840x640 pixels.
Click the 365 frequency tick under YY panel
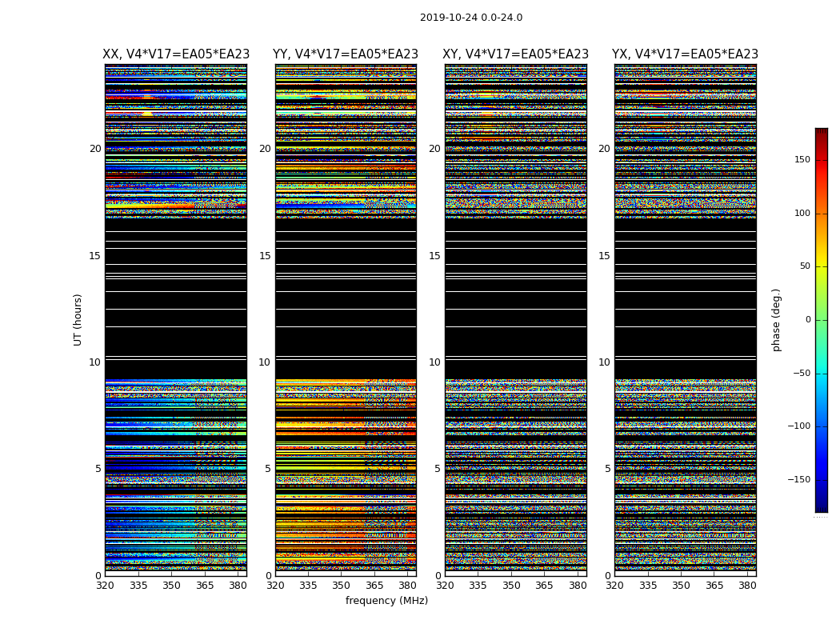tap(374, 586)
